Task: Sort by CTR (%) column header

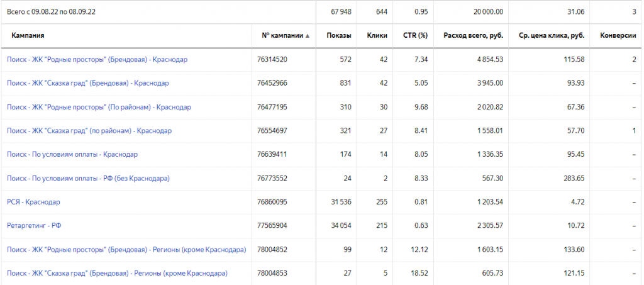Action: [416, 35]
